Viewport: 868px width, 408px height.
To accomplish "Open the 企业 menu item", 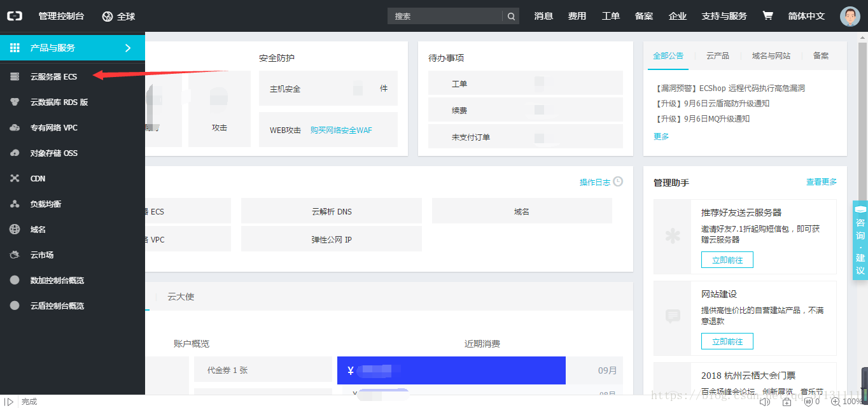I will coord(678,16).
